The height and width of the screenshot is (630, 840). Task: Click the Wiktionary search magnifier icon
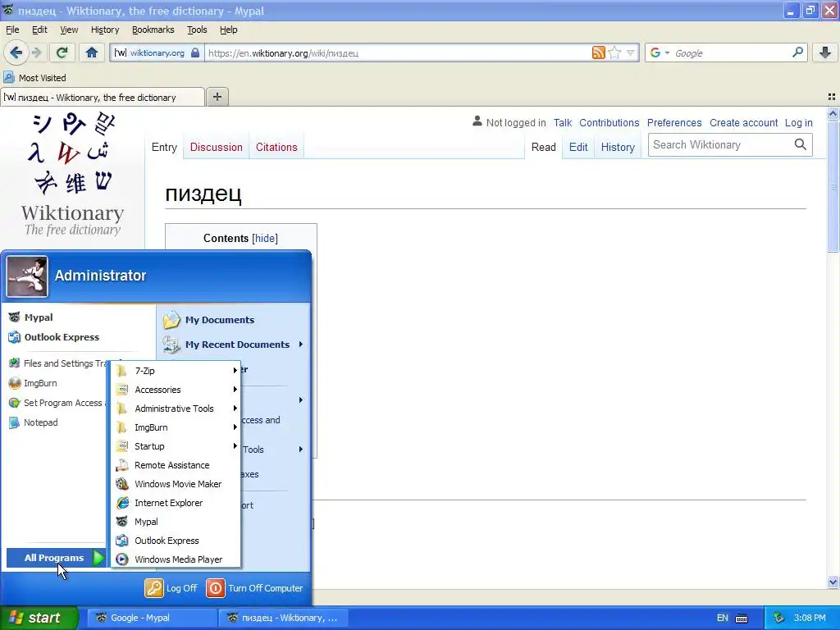(801, 144)
